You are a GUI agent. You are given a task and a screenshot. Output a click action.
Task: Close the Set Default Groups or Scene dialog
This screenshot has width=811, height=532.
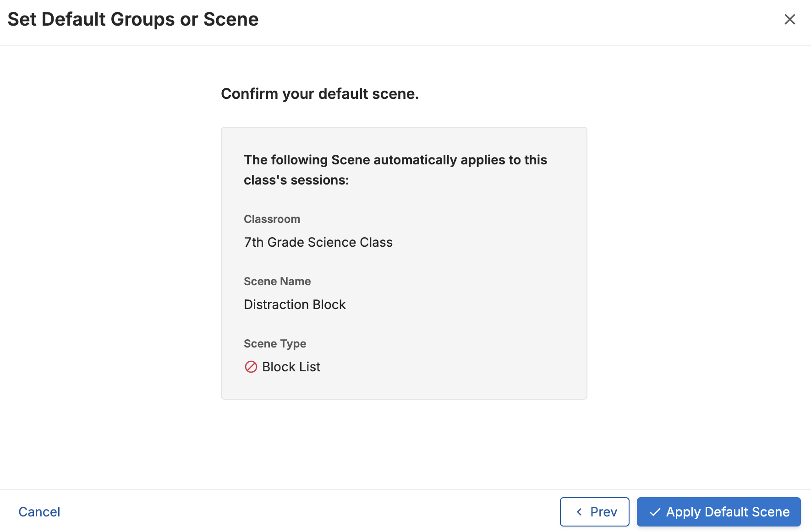click(x=789, y=19)
